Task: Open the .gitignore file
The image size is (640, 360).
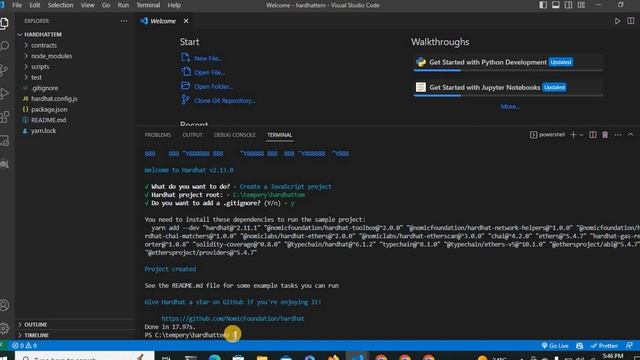Action: [x=75, y=88]
